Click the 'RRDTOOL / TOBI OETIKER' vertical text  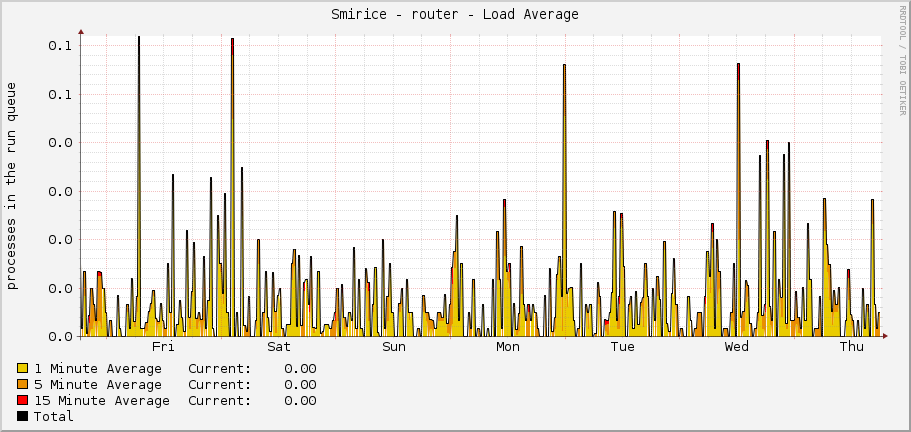pos(902,59)
